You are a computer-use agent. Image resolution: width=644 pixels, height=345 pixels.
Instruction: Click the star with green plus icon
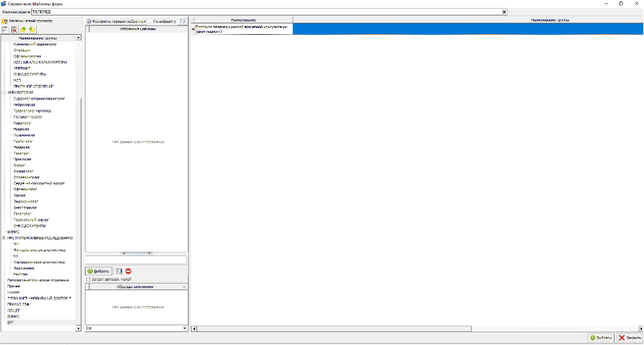pyautogui.click(x=23, y=30)
